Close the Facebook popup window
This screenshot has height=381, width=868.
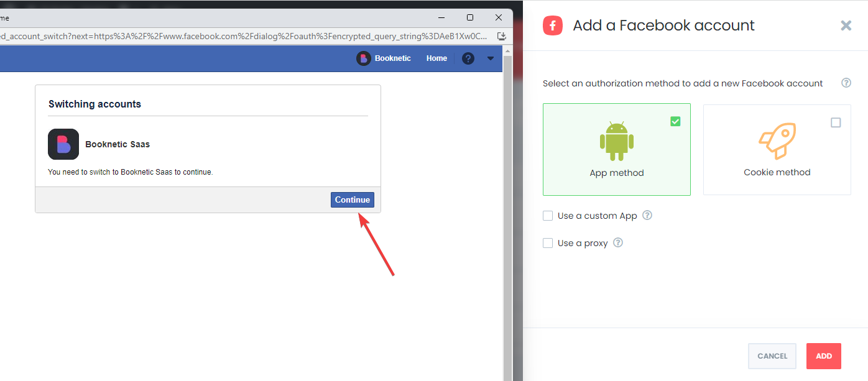pyautogui.click(x=498, y=17)
